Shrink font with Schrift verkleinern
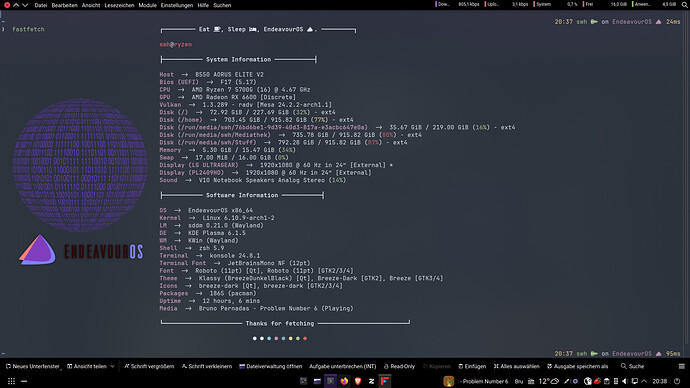This screenshot has height=388, width=690. [206, 366]
